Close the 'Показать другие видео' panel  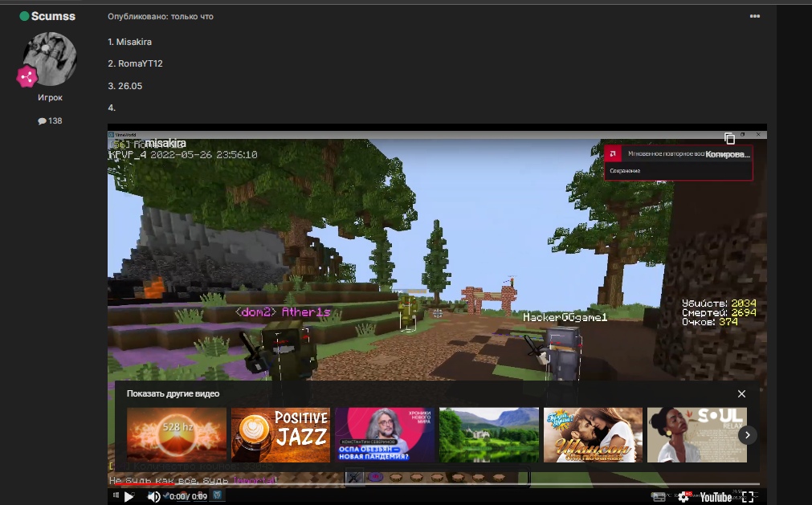(741, 394)
